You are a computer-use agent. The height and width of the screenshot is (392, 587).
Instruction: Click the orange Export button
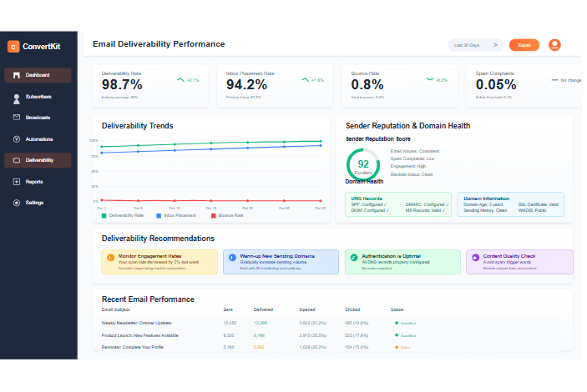524,45
